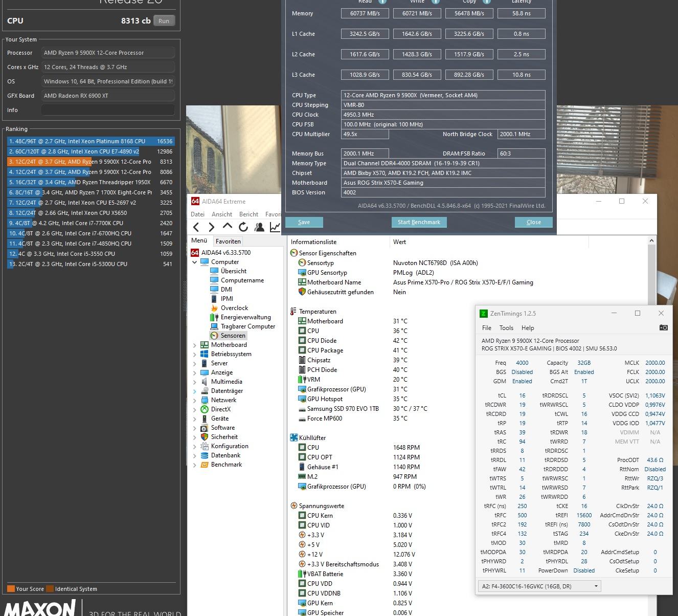Switch to the Menü tab

pyautogui.click(x=199, y=240)
